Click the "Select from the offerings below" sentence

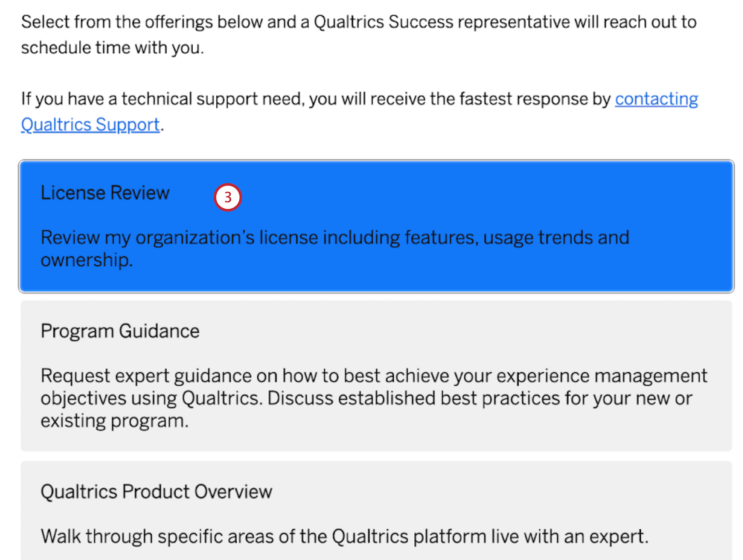pyautogui.click(x=358, y=35)
